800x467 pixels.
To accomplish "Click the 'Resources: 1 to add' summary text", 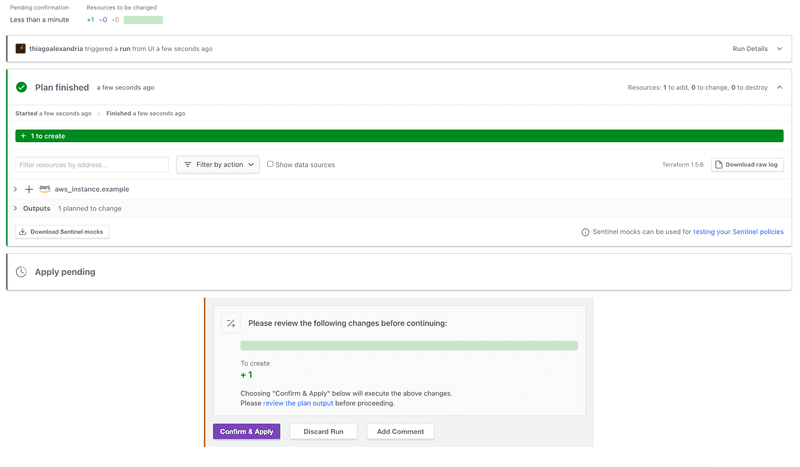I will 697,87.
